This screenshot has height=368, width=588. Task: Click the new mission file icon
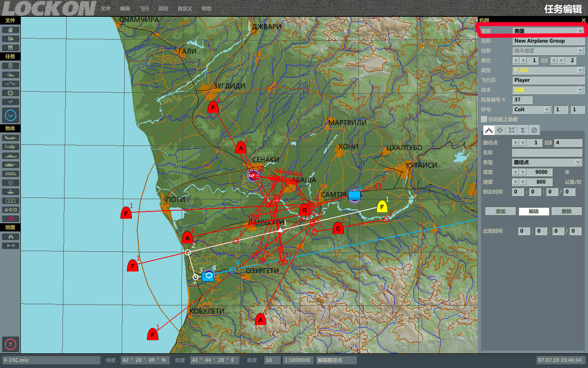pos(11,30)
